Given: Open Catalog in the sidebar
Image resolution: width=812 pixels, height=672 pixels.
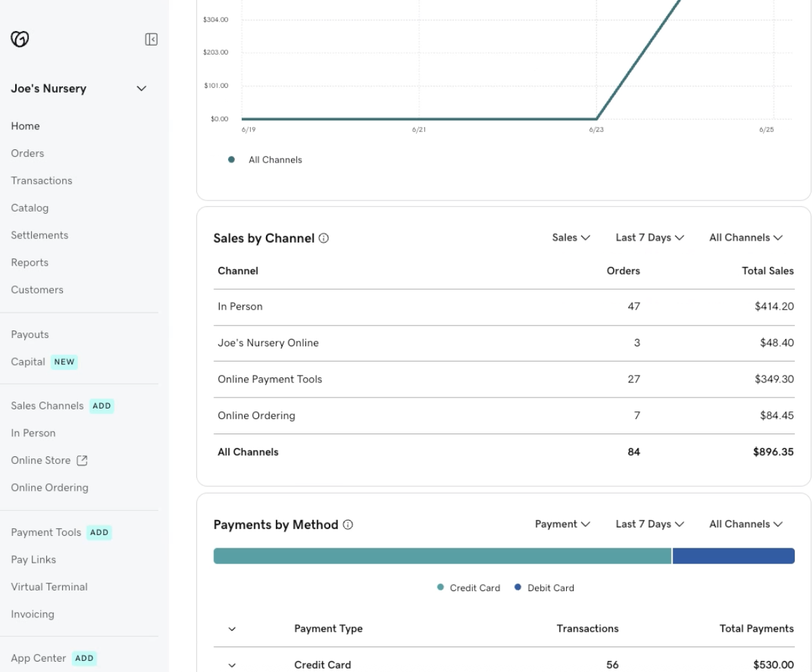Looking at the screenshot, I should pyautogui.click(x=30, y=208).
